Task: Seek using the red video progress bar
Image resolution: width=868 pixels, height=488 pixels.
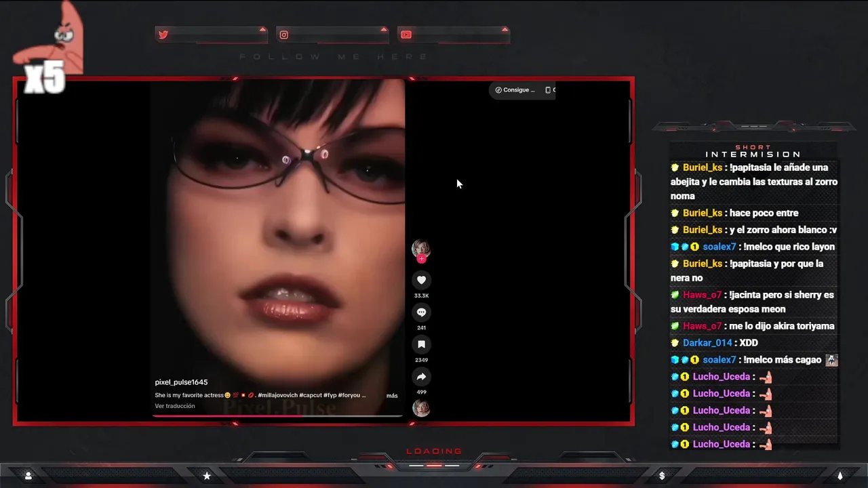Action: tap(278, 415)
